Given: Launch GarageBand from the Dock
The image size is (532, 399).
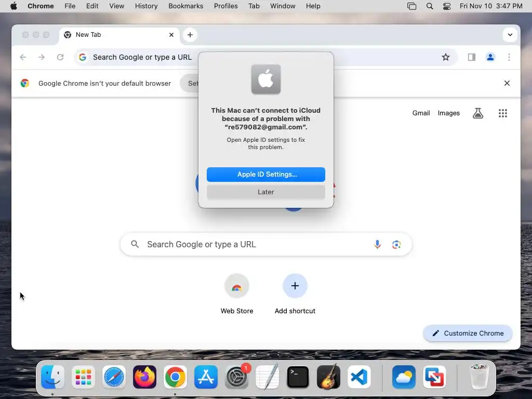Looking at the screenshot, I should [x=328, y=377].
